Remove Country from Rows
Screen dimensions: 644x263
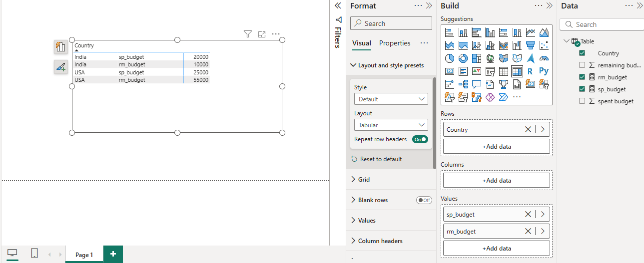[x=528, y=129]
